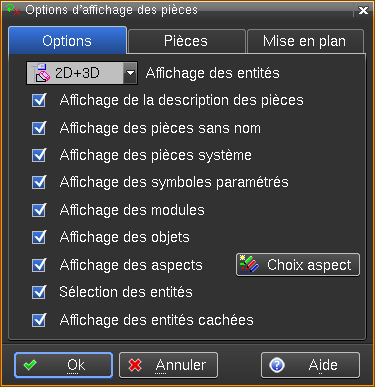375x387 pixels.
Task: Uncheck Affichage de la description des pièces
Action: coord(39,100)
